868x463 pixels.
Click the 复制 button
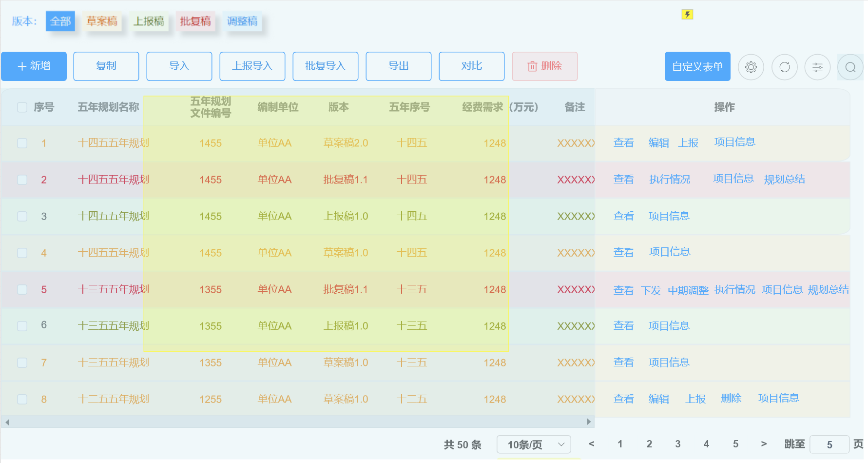106,66
